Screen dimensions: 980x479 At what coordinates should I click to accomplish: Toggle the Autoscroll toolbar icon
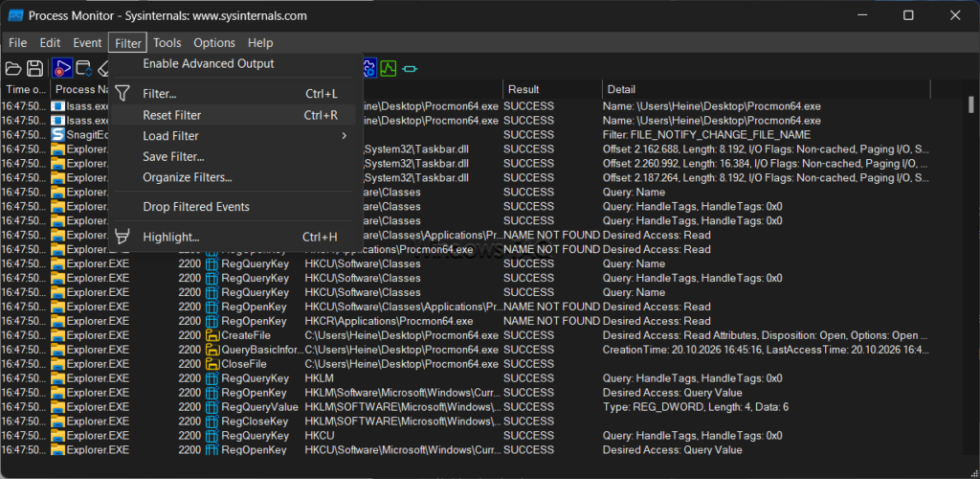click(x=84, y=68)
